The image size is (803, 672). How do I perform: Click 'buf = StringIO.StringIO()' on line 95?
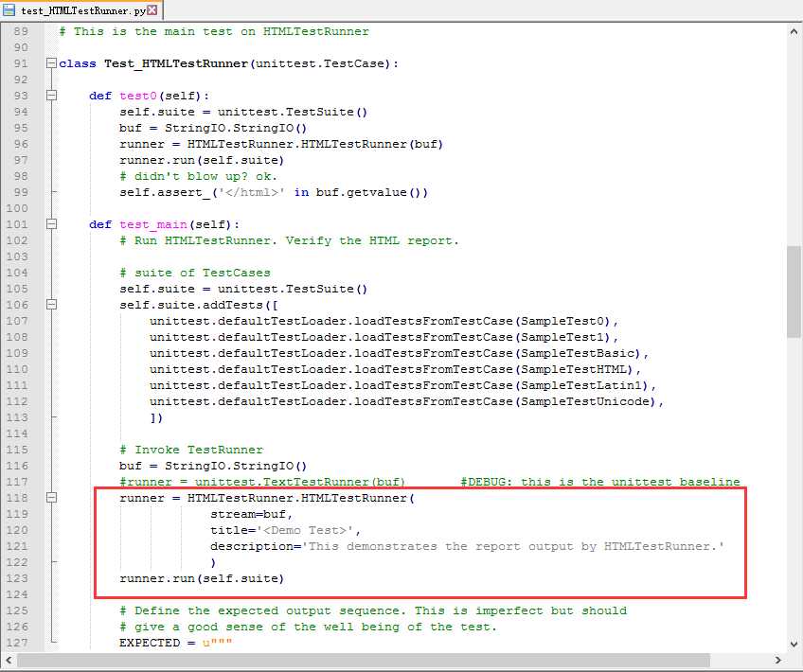click(213, 128)
